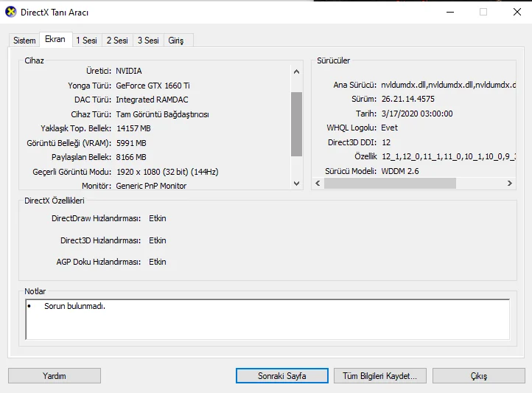The width and height of the screenshot is (532, 393).
Task: Click the Görüntü Belleği (VRAM) label
Action: point(69,143)
